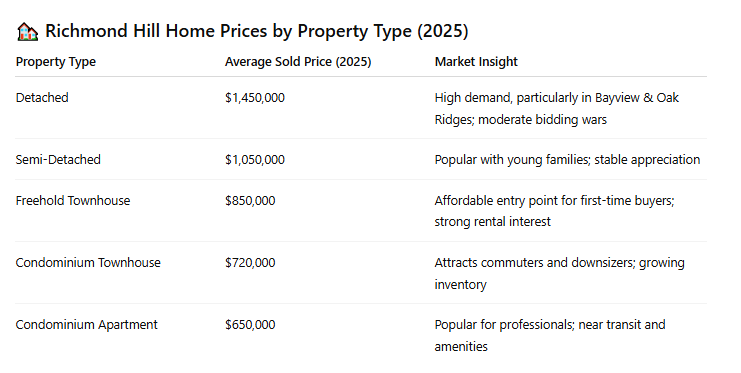Click the Market Insight column header

point(476,62)
